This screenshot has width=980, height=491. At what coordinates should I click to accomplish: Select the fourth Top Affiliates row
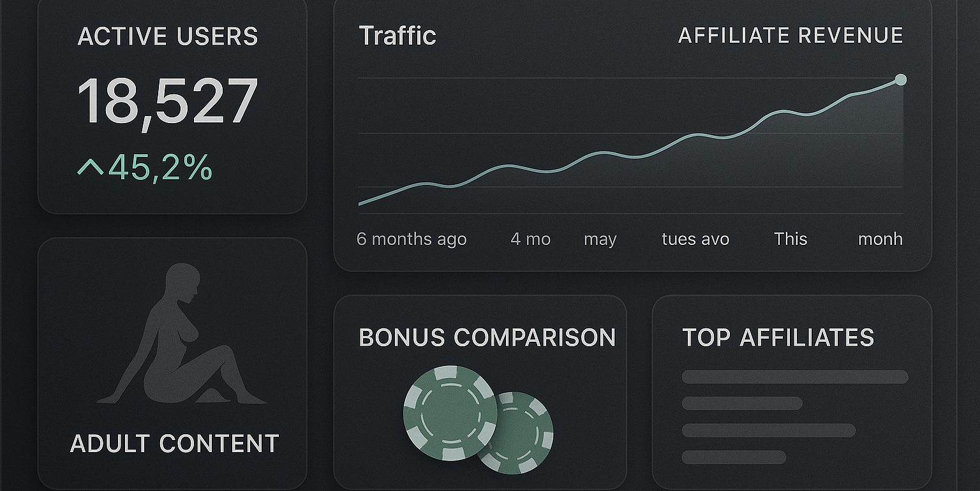(734, 457)
